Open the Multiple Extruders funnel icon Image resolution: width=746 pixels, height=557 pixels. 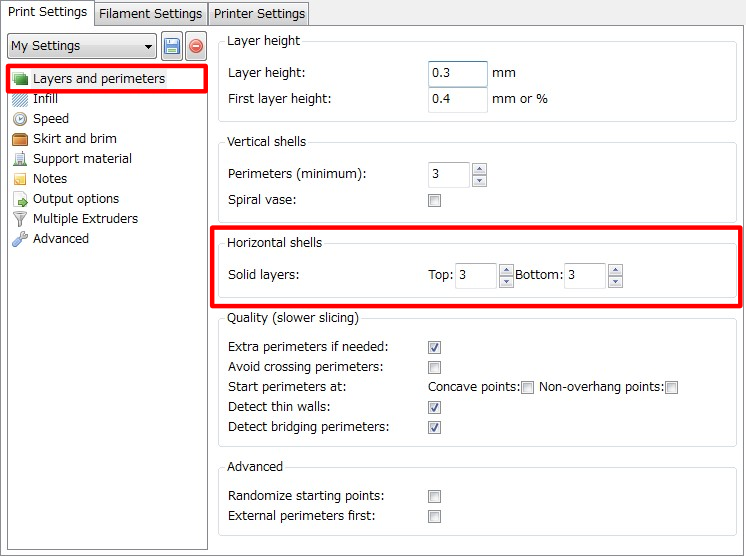pos(20,219)
